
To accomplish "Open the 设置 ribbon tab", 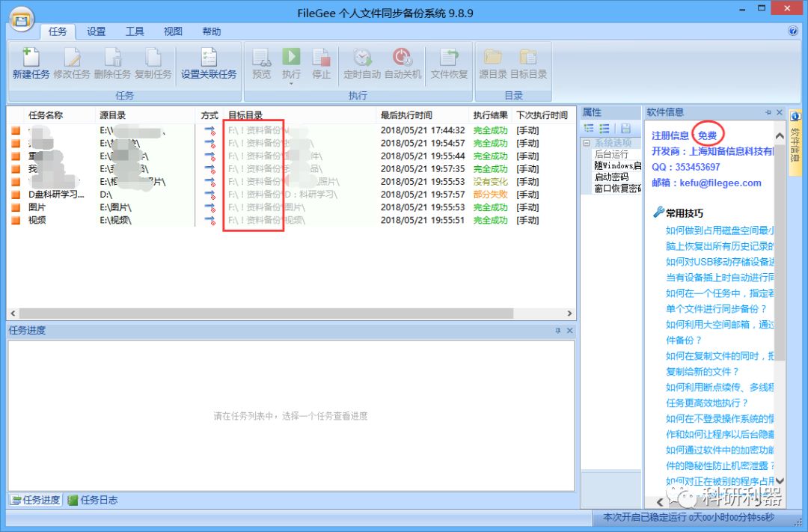I will (x=96, y=31).
